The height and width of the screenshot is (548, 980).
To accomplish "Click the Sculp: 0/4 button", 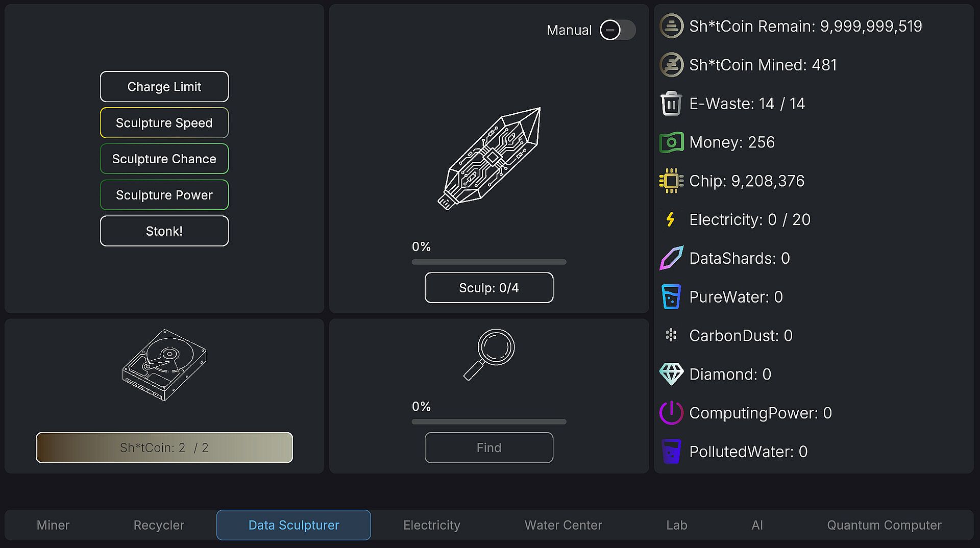I will [489, 288].
